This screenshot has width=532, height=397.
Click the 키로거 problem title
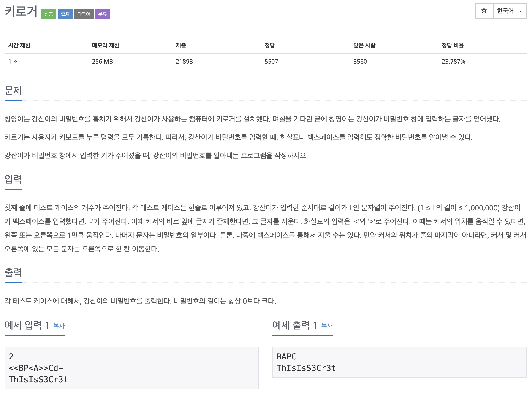tap(21, 11)
